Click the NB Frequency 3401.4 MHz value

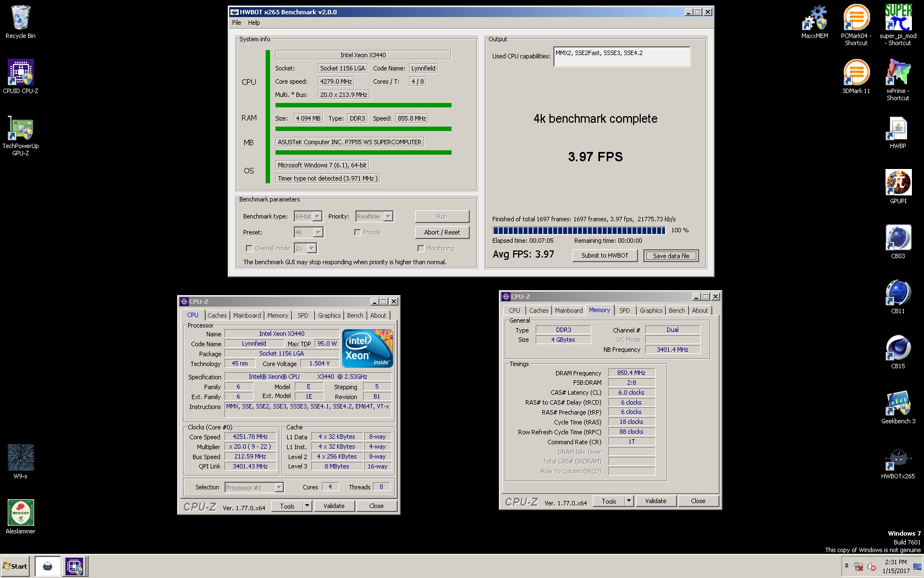pyautogui.click(x=673, y=350)
